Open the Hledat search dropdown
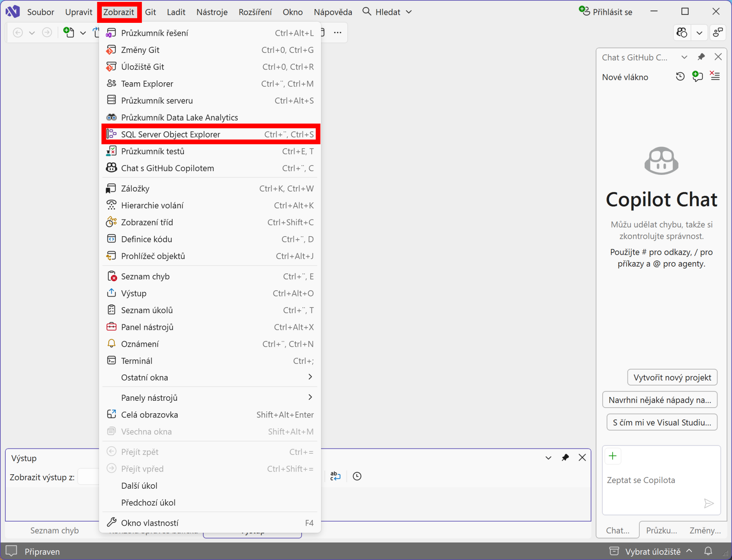 coord(387,12)
